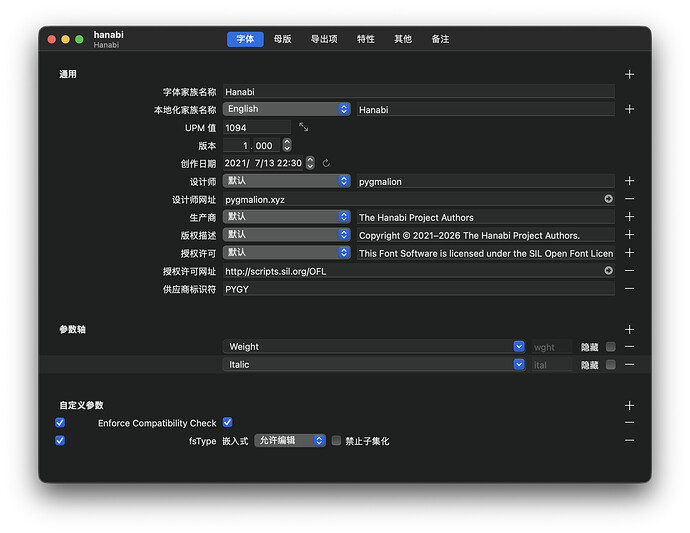690x533 pixels.
Task: Click the UPM scale arrows icon
Action: tap(304, 127)
